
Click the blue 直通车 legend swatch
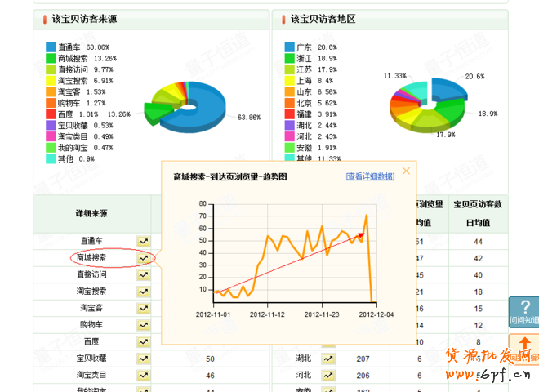click(50, 47)
